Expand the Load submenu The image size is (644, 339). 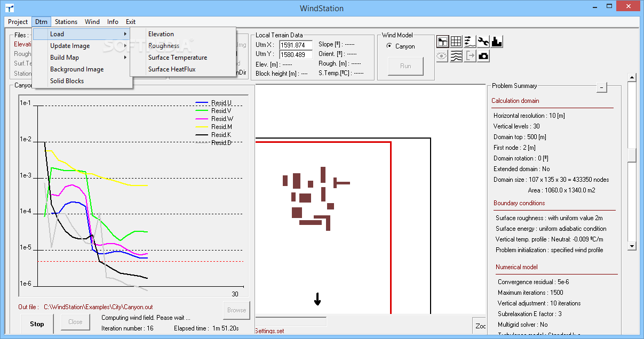pos(82,34)
